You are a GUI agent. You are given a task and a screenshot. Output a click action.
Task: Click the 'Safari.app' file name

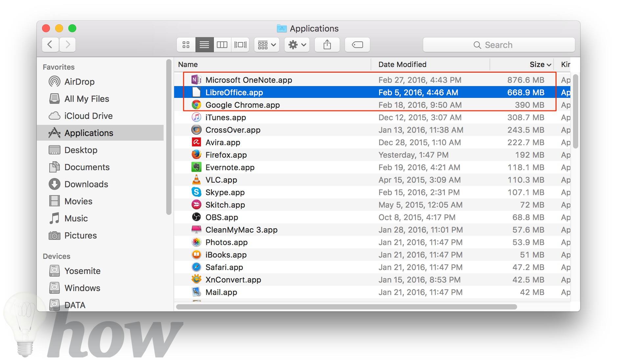coord(224,267)
